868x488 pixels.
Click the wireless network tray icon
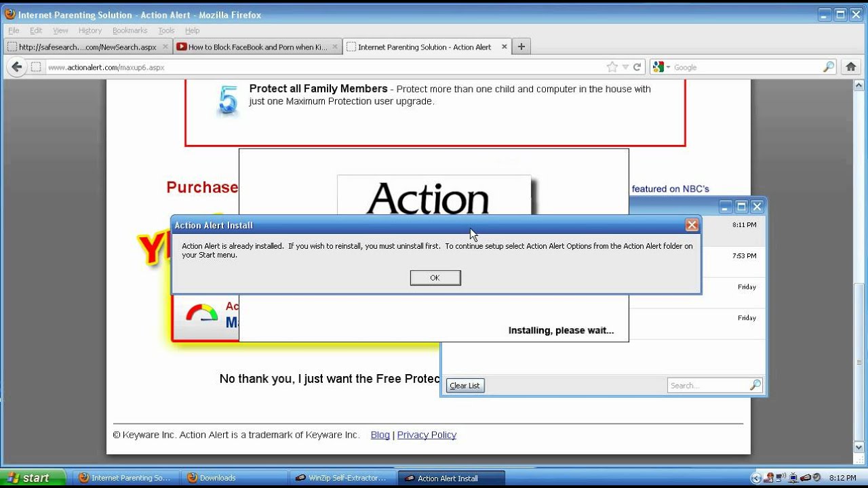point(781,478)
